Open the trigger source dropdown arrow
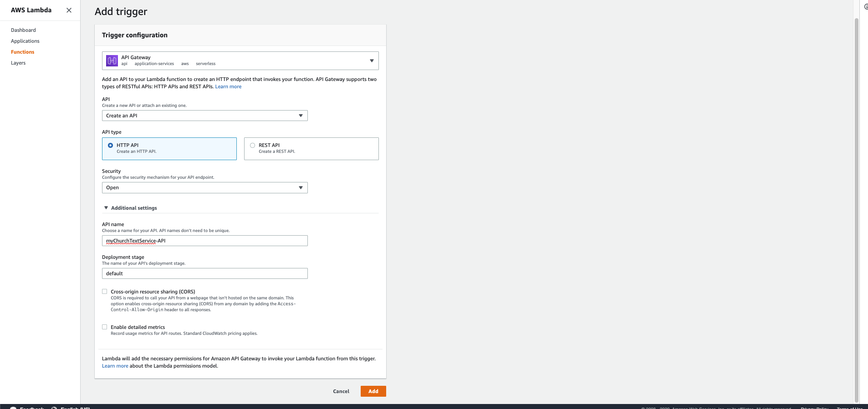 372,61
